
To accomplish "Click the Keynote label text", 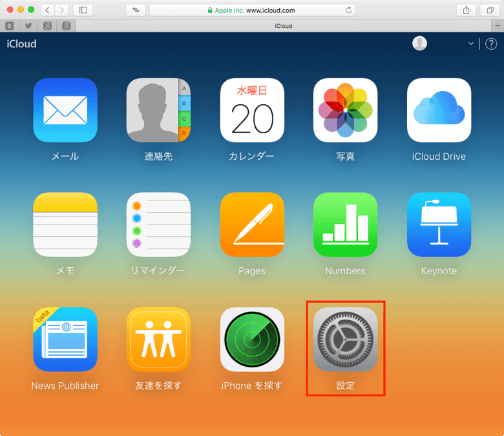I will coord(439,271).
